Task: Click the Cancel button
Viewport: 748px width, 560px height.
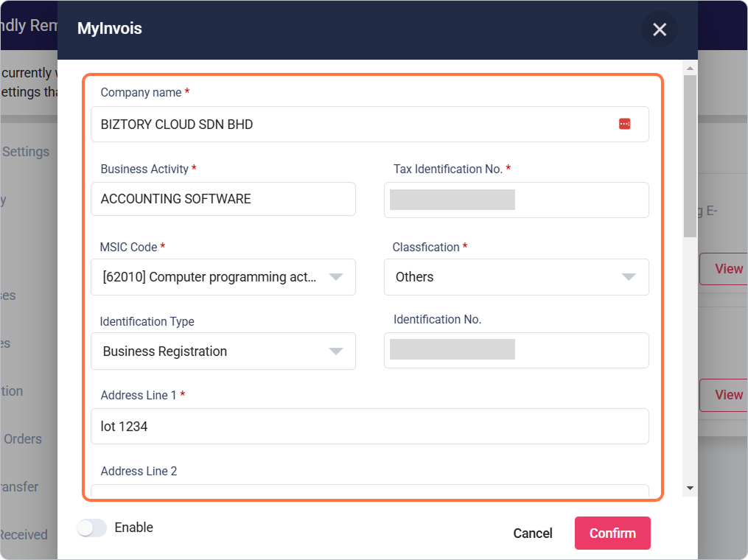Action: (532, 533)
